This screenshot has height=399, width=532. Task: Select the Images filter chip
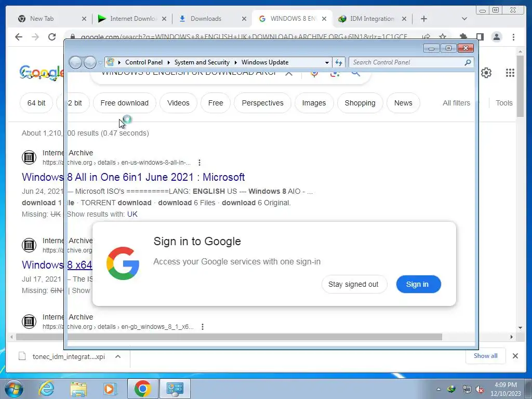[314, 103]
